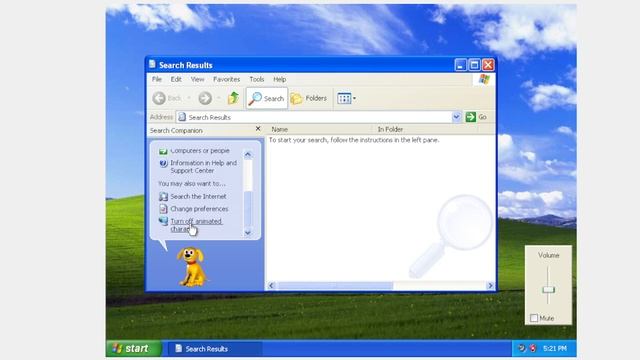This screenshot has width=640, height=360.
Task: Open the Folders pane button
Action: pos(309,98)
